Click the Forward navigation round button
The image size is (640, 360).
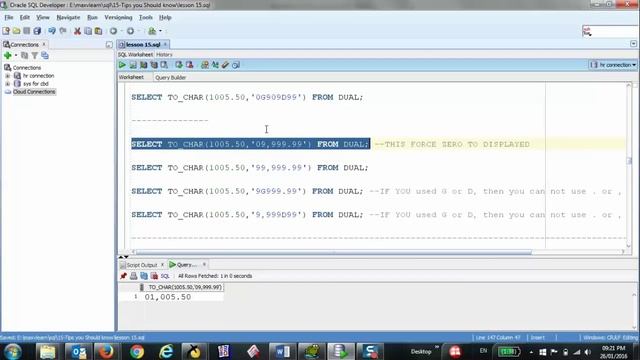(130, 31)
